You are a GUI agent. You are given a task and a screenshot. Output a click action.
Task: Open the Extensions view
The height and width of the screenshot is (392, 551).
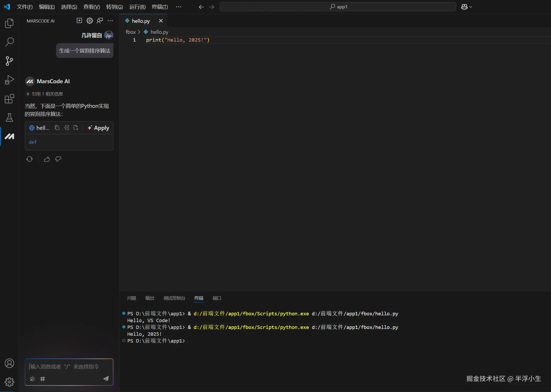point(9,99)
